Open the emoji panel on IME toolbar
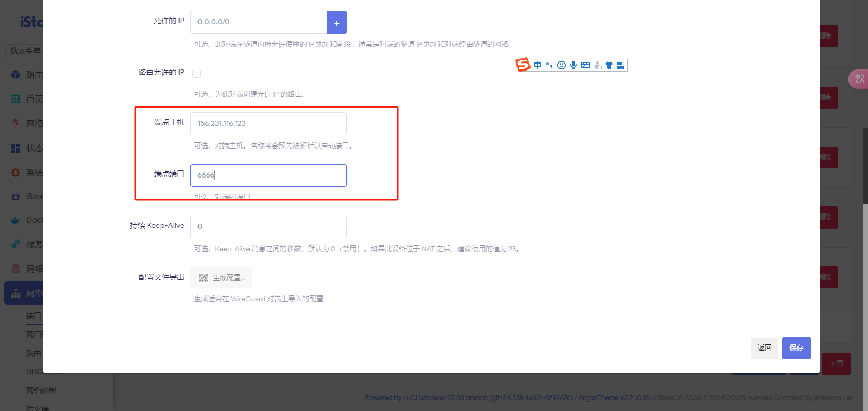Image resolution: width=868 pixels, height=411 pixels. tap(561, 65)
